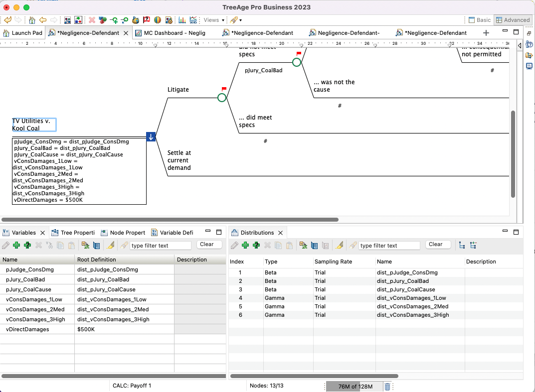The width and height of the screenshot is (535, 392).
Task: Click the green plus in Distributions toolbar
Action: [x=245, y=245]
